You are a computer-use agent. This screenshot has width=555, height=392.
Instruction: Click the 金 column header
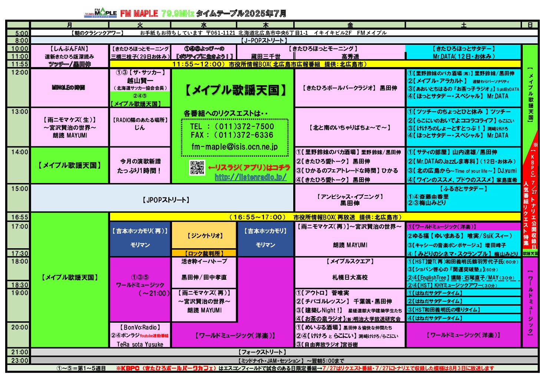click(350, 25)
